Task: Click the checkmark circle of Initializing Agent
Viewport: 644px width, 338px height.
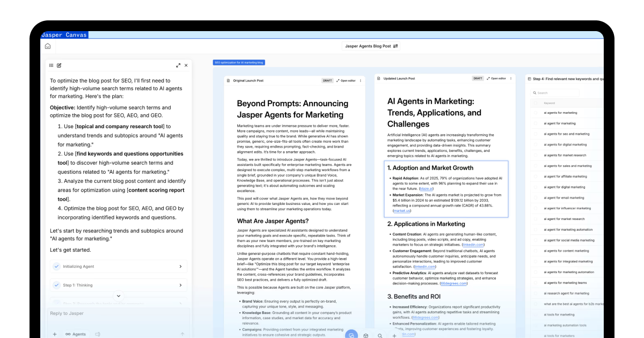Action: (56, 266)
